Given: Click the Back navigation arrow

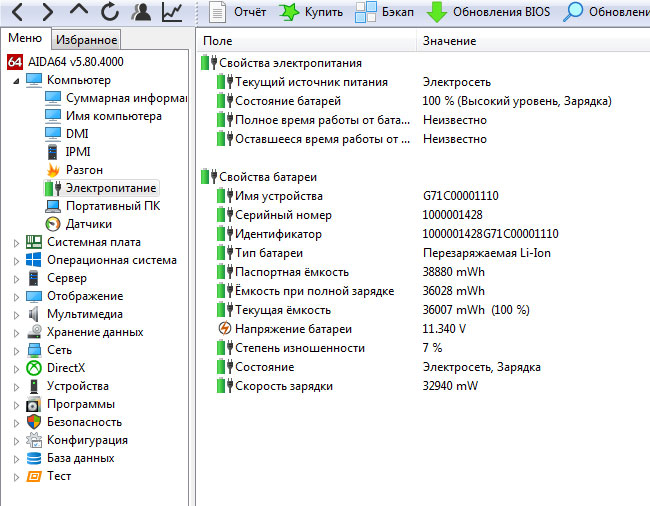Looking at the screenshot, I should point(17,12).
